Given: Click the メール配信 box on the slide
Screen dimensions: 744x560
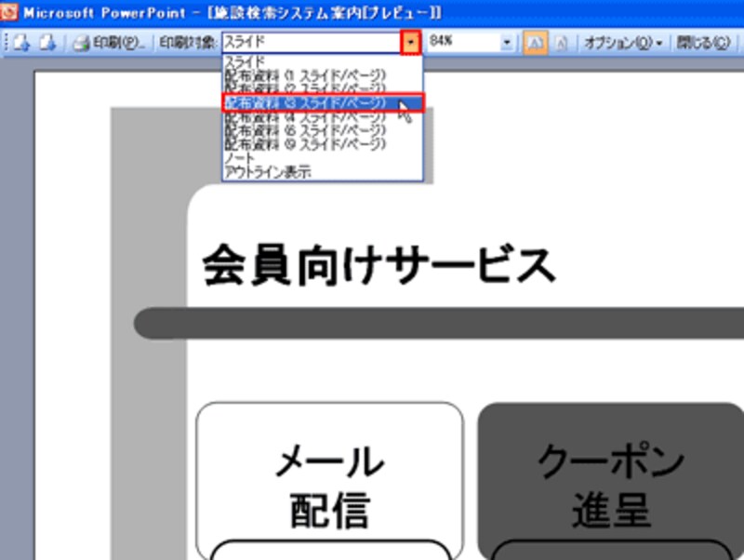Looking at the screenshot, I should click(x=329, y=480).
